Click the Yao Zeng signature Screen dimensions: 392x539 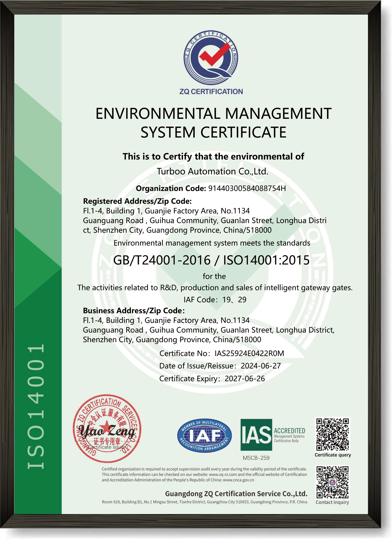coord(107,431)
